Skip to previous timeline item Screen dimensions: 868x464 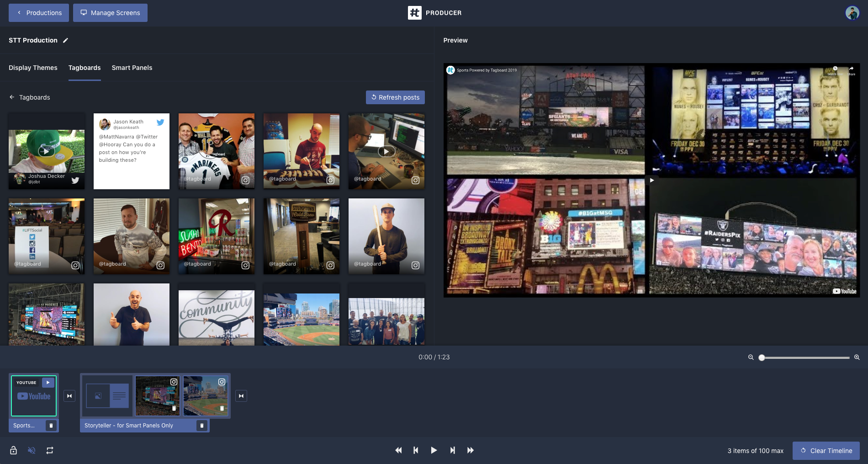click(x=416, y=450)
